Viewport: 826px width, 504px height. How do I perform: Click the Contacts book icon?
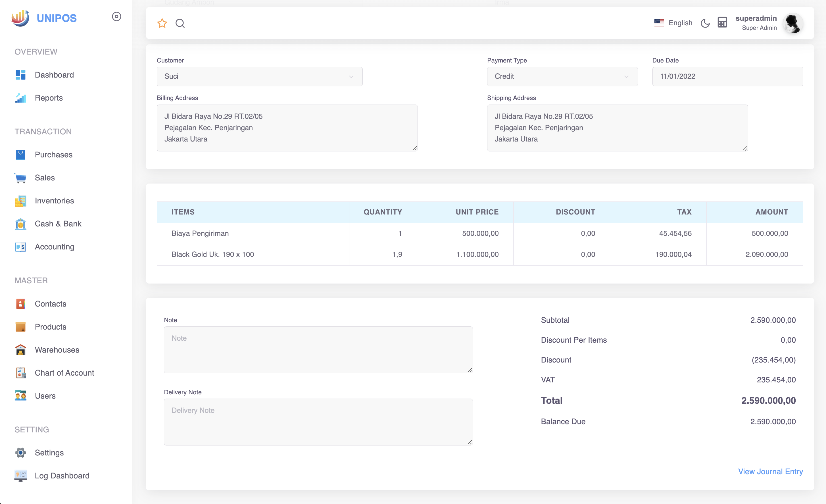coord(20,304)
